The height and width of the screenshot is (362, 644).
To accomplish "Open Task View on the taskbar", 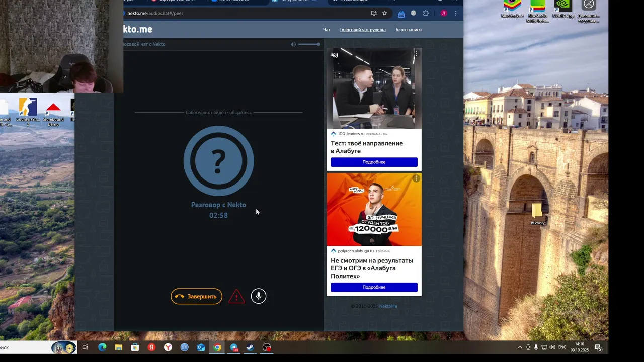I will 85,347.
